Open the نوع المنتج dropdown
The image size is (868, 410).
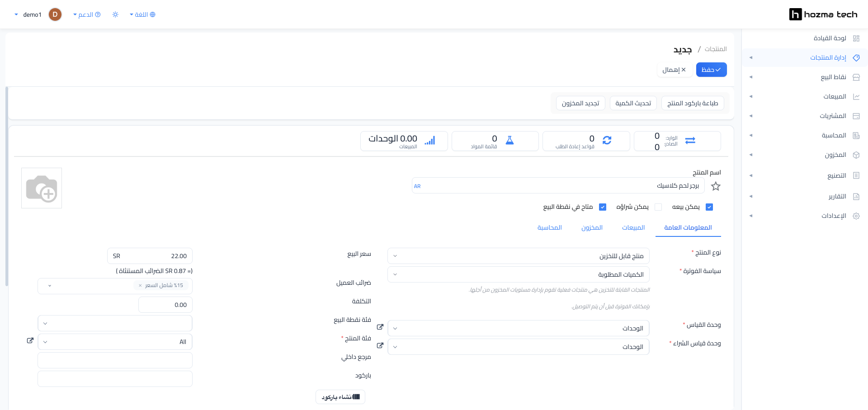click(x=519, y=256)
